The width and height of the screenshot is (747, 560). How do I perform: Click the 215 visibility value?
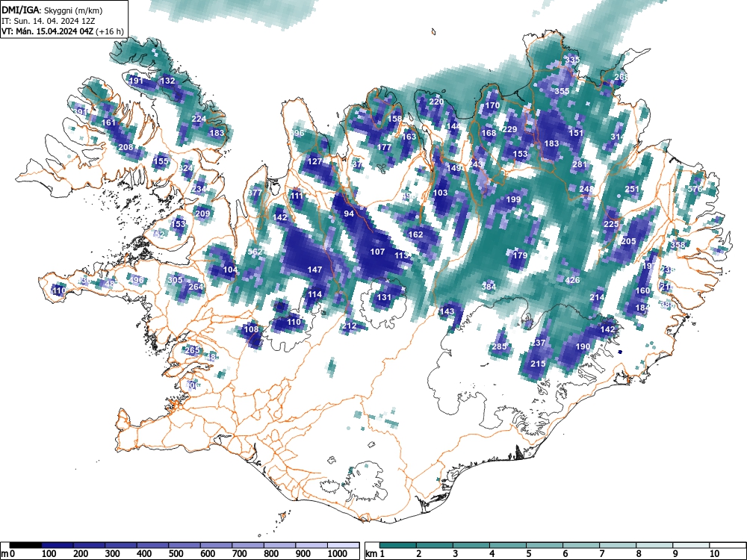pos(538,364)
